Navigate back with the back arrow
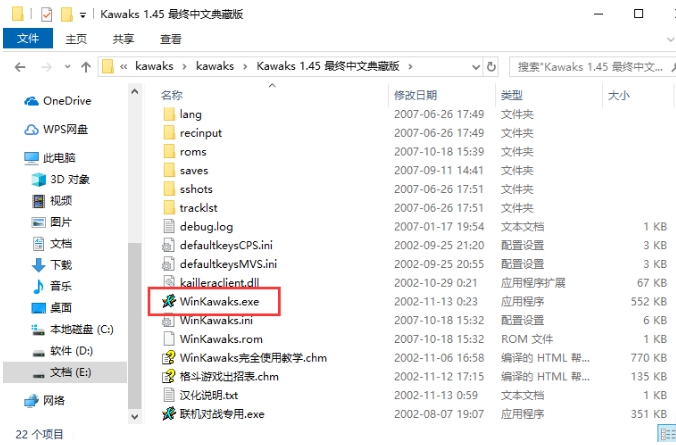This screenshot has height=445, width=676. (20, 67)
